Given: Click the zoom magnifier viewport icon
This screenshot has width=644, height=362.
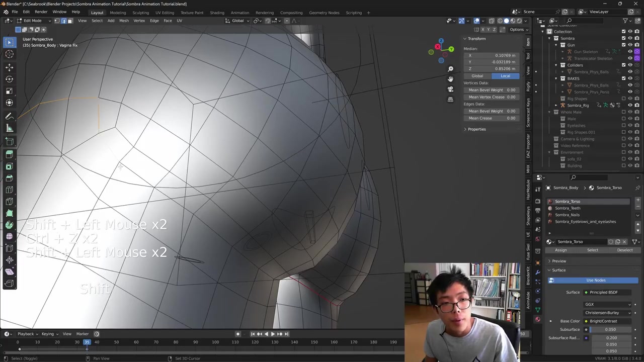Looking at the screenshot, I should tap(450, 69).
